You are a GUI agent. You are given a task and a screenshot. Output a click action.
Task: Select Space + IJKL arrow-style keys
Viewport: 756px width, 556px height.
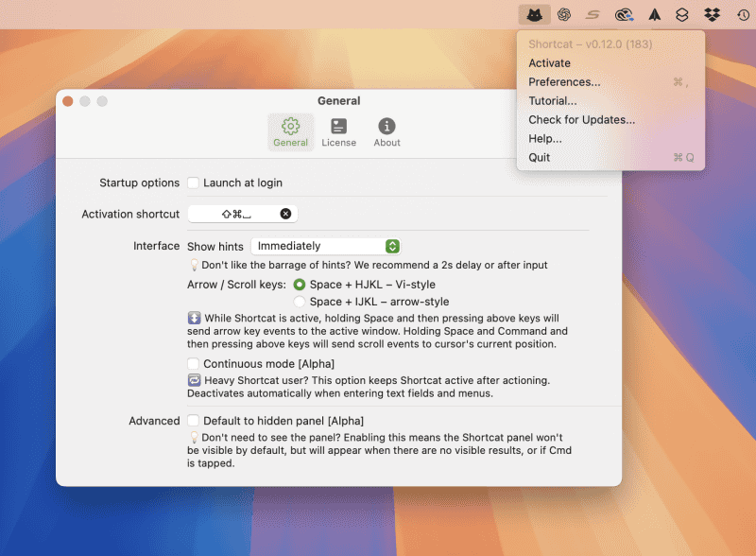pyautogui.click(x=300, y=300)
